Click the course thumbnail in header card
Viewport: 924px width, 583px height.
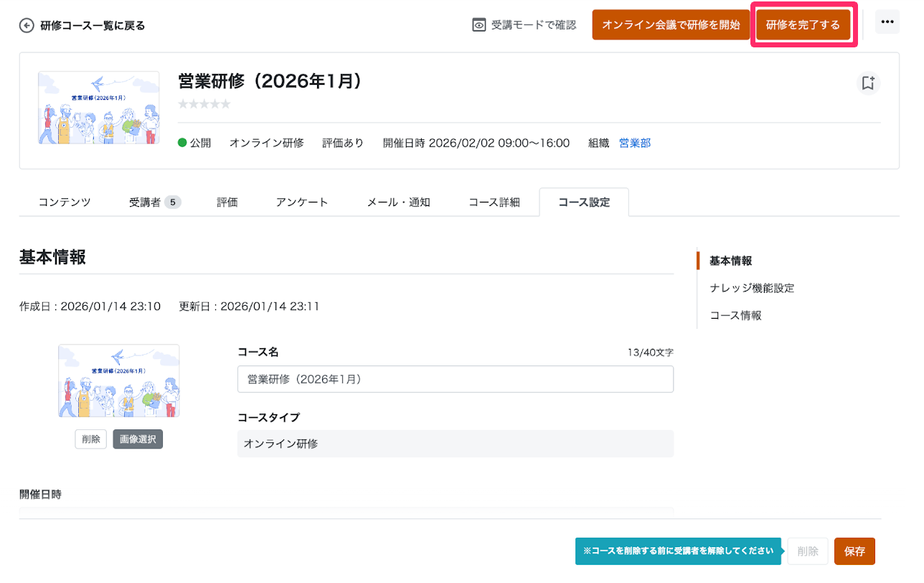pyautogui.click(x=99, y=108)
